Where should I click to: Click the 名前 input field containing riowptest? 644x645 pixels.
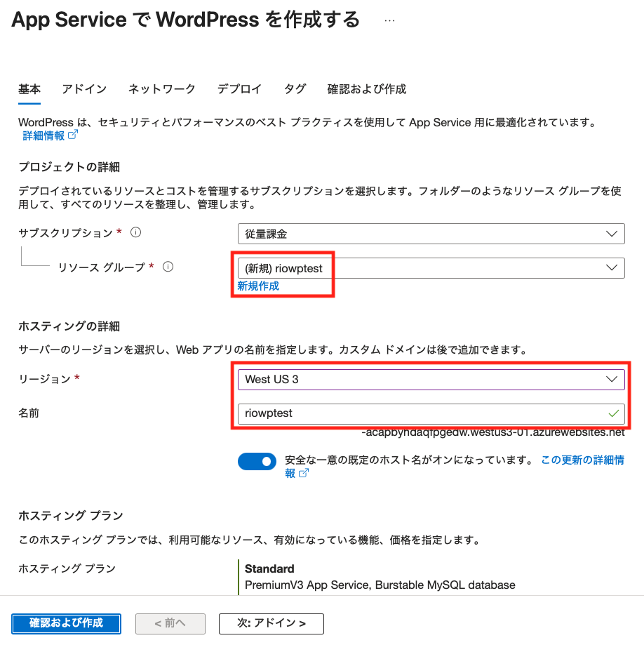(x=431, y=413)
